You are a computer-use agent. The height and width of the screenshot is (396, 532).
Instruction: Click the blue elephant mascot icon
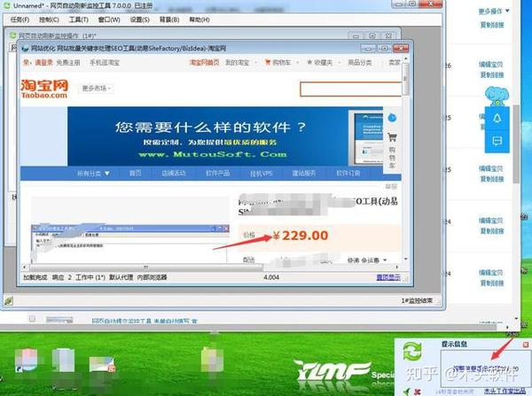click(497, 97)
